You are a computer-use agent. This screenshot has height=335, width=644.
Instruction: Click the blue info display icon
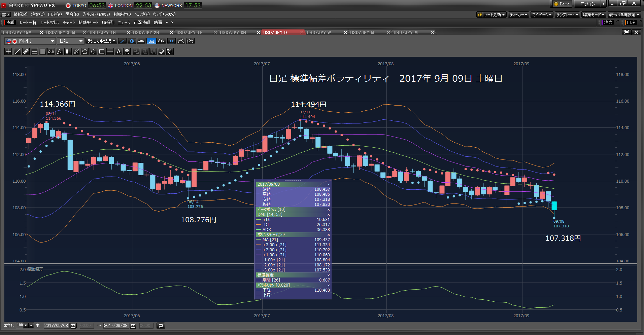point(132,41)
